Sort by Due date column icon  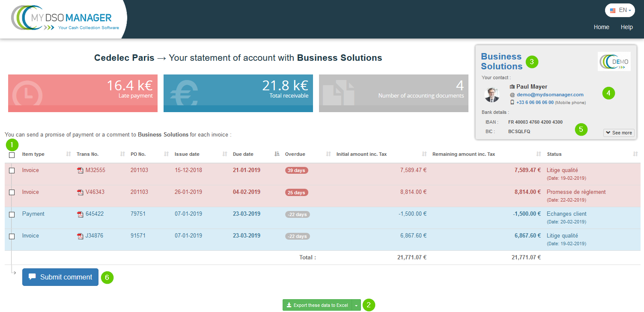tap(277, 154)
